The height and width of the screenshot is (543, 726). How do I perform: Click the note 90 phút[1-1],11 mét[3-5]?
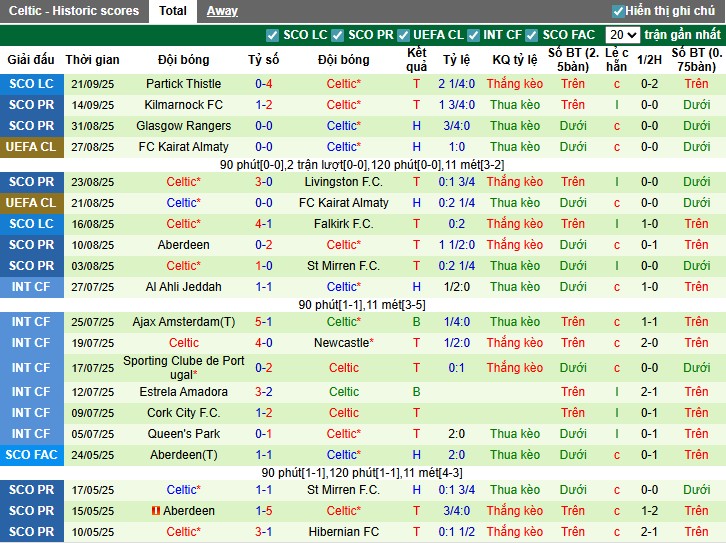point(362,305)
